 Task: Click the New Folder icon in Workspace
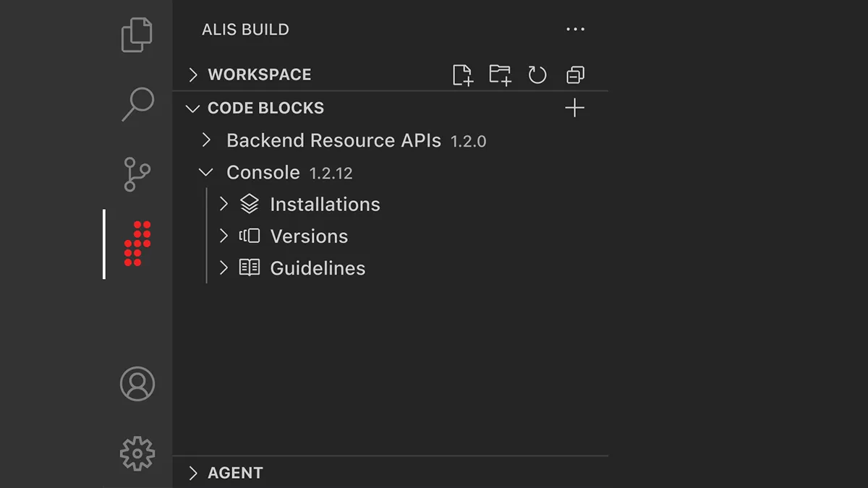click(x=500, y=74)
